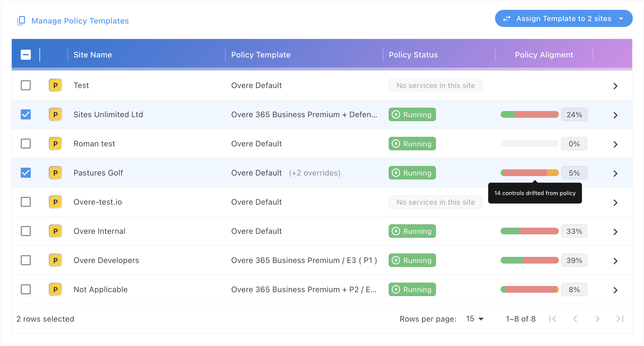
Task: Click the next-page arrow icon
Action: click(598, 319)
